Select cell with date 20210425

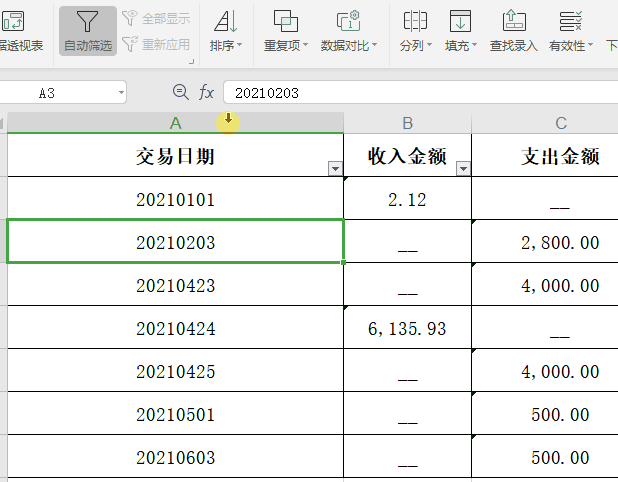click(175, 370)
